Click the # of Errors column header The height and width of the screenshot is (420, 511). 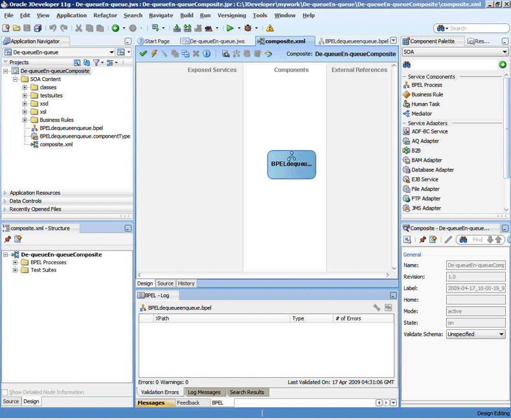(x=363, y=318)
